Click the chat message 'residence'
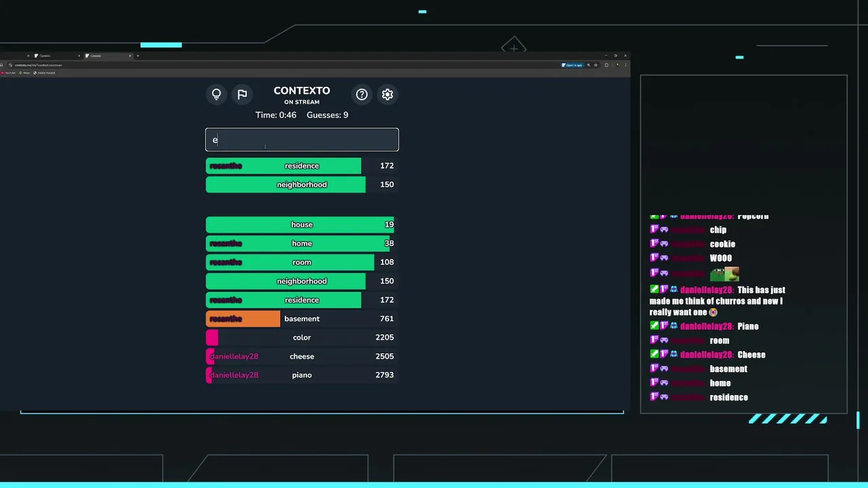 click(729, 398)
